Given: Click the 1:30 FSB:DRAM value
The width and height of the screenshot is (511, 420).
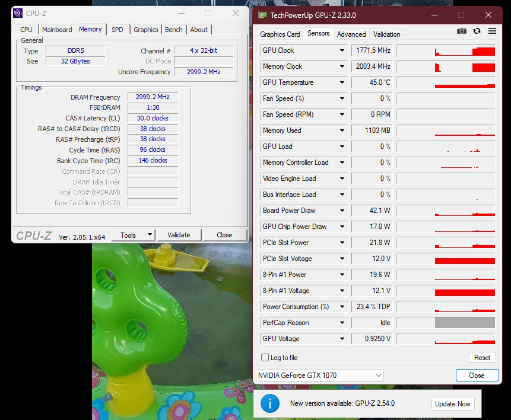Looking at the screenshot, I should (x=153, y=107).
